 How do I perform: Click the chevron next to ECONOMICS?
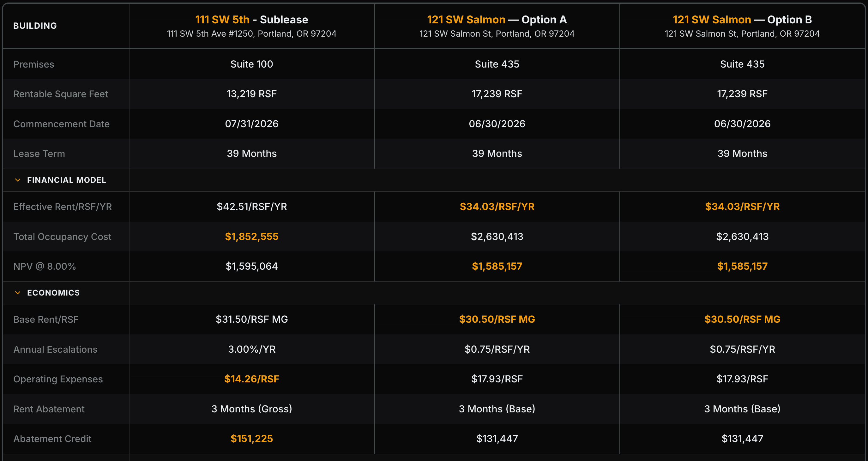(x=17, y=292)
